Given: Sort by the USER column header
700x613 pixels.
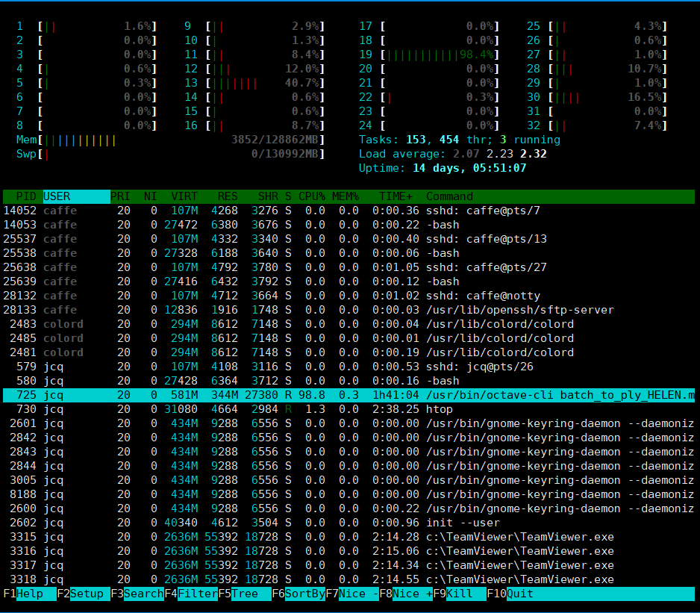Looking at the screenshot, I should tap(77, 196).
